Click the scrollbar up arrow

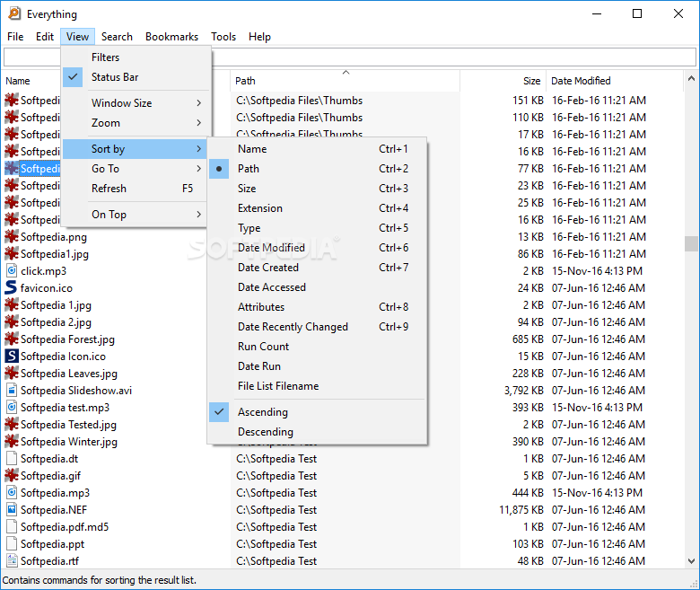(691, 79)
